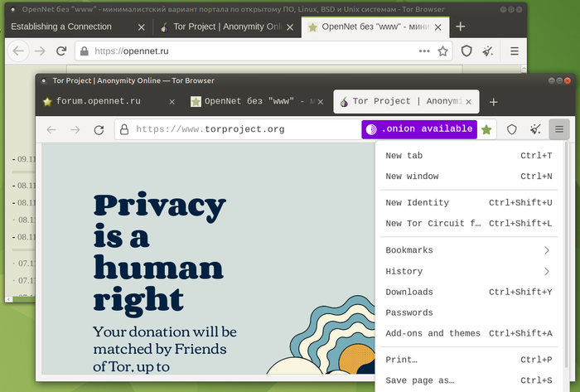Select New window from the menu

469,177
